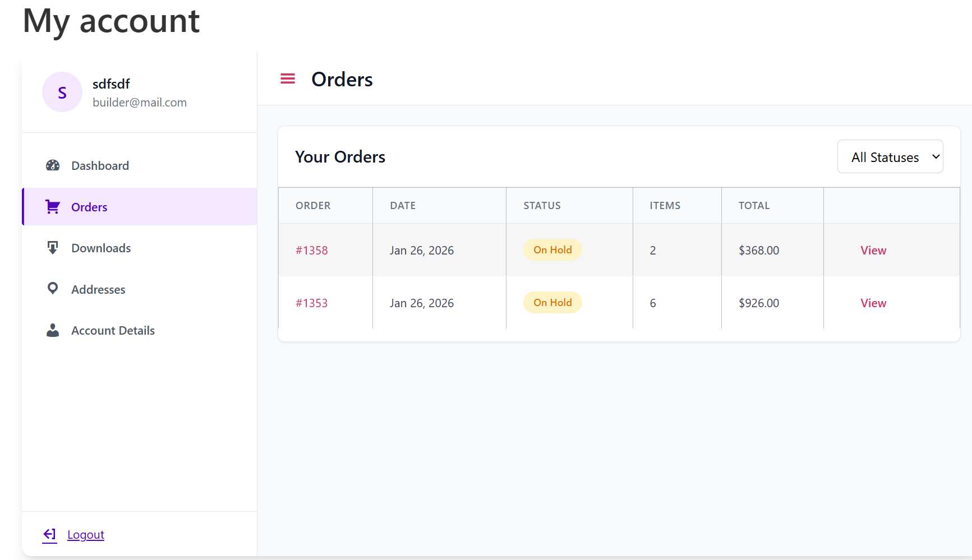This screenshot has width=972, height=560.
Task: Click the Downloads arrow icon
Action: coord(53,248)
